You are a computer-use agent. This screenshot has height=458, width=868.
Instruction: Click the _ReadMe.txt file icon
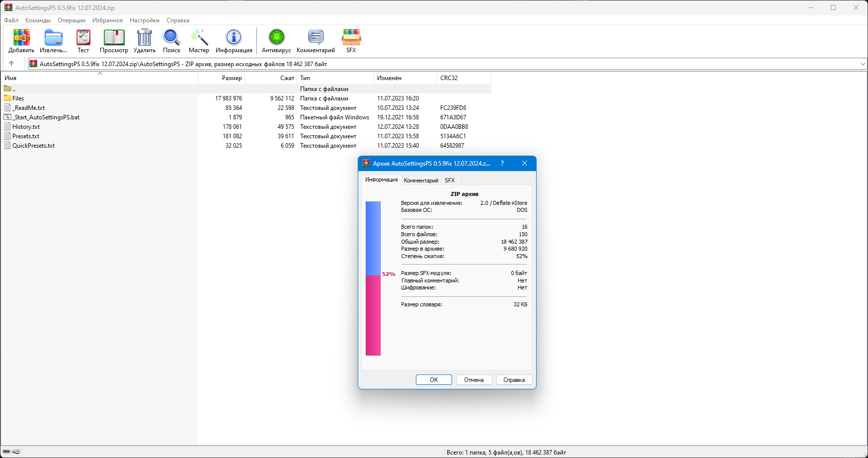click(x=7, y=108)
